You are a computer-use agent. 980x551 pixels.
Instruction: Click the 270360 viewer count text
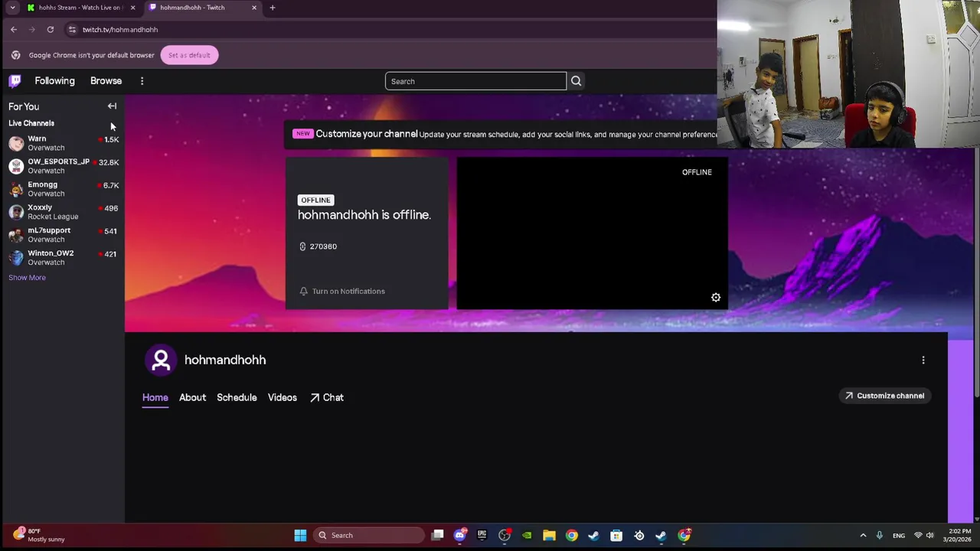pos(323,246)
